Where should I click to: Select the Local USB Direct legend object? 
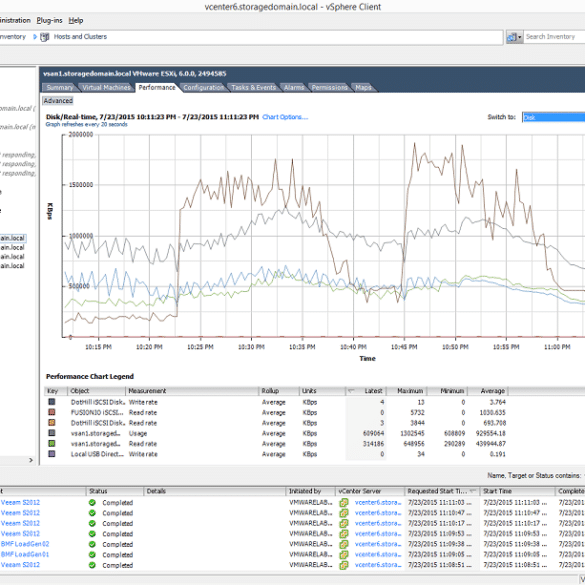tap(97, 454)
